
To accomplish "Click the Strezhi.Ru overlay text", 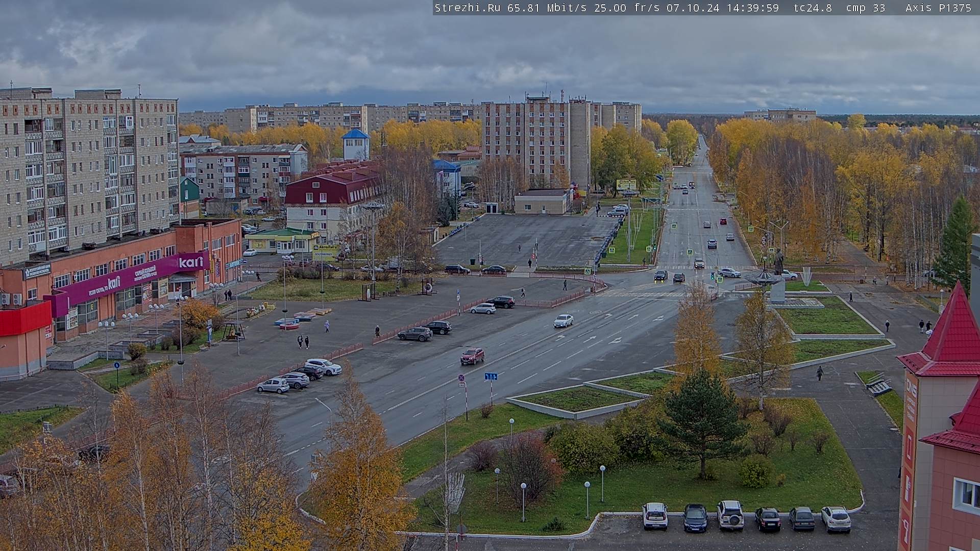I will tap(467, 8).
